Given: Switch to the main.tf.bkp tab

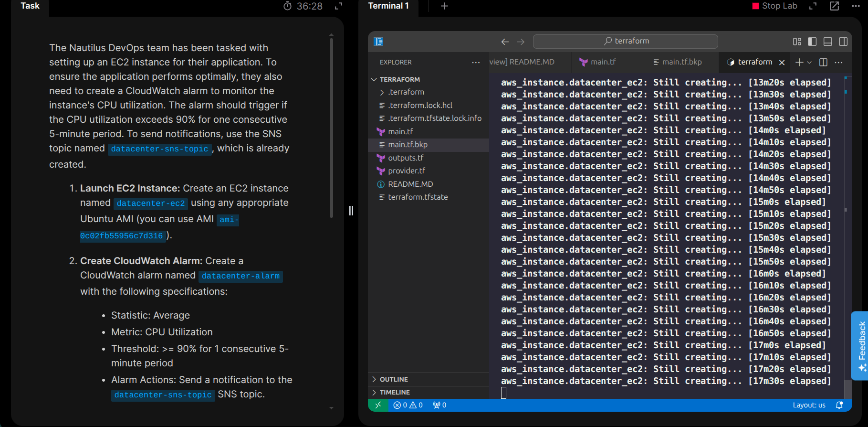Looking at the screenshot, I should tap(681, 62).
